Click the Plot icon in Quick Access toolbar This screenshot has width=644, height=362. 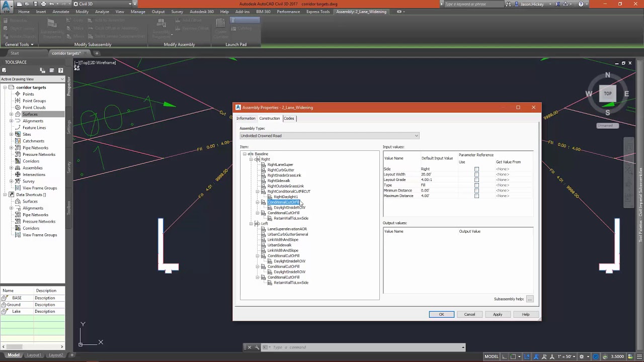44,4
